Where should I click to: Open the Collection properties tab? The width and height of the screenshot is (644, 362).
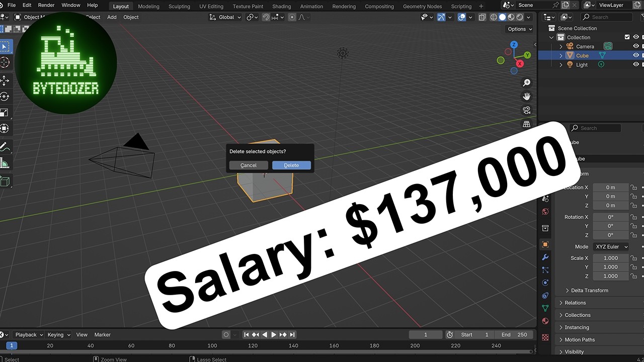[x=545, y=228]
